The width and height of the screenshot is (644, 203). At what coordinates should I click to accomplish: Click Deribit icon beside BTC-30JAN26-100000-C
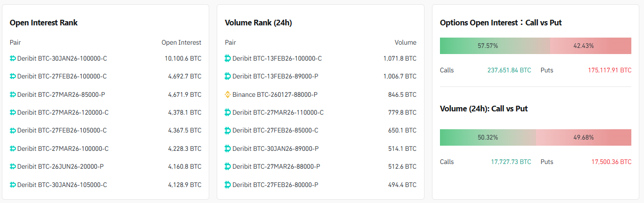13,58
